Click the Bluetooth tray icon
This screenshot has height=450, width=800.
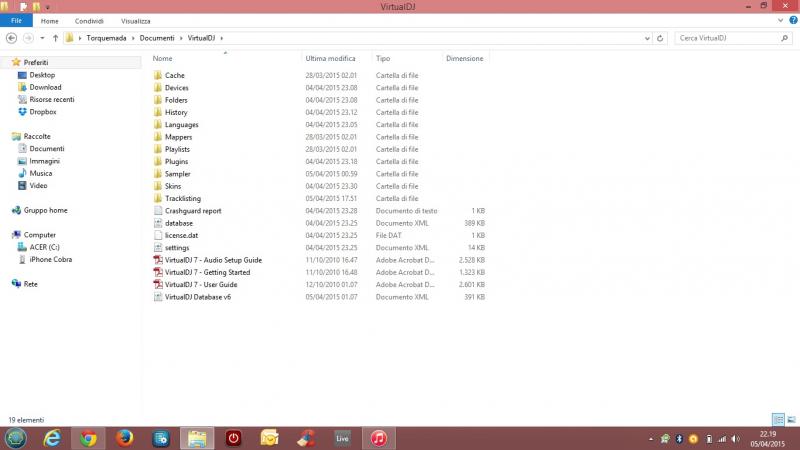point(679,439)
